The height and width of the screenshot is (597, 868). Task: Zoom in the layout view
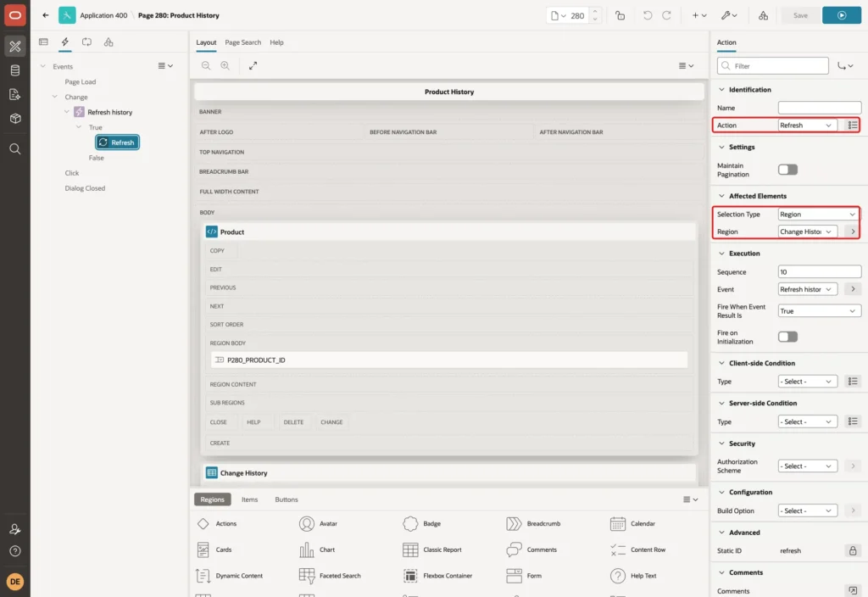click(225, 65)
